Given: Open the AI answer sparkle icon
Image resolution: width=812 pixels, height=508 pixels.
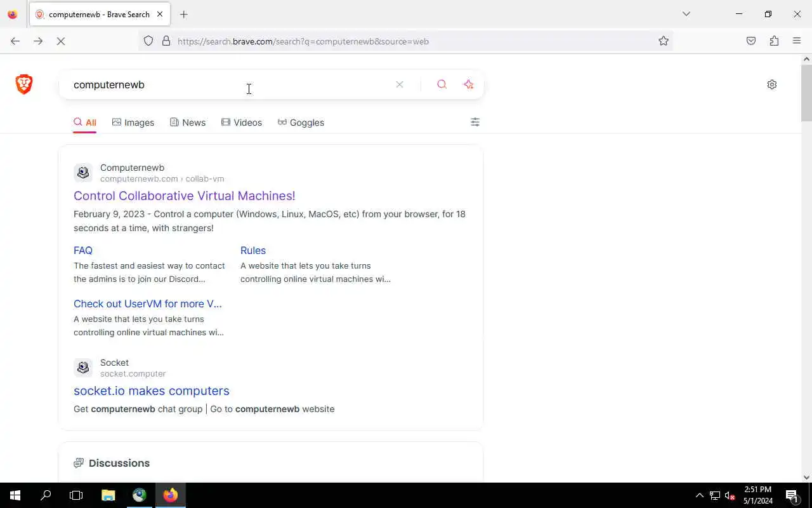Looking at the screenshot, I should pyautogui.click(x=469, y=84).
